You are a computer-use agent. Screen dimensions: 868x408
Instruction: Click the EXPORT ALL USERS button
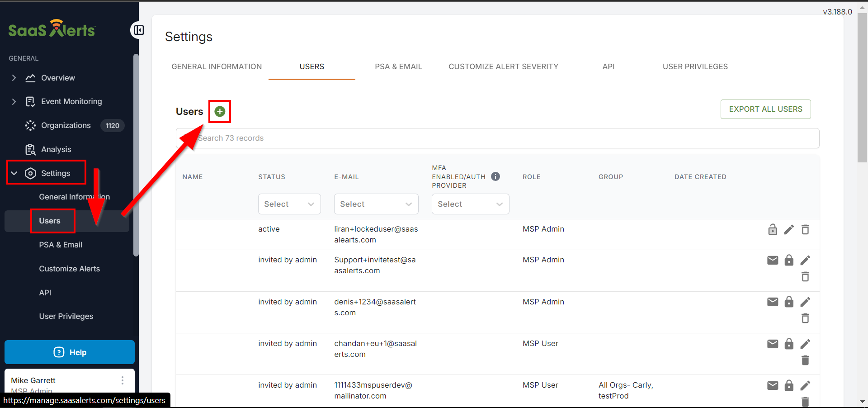pos(765,109)
